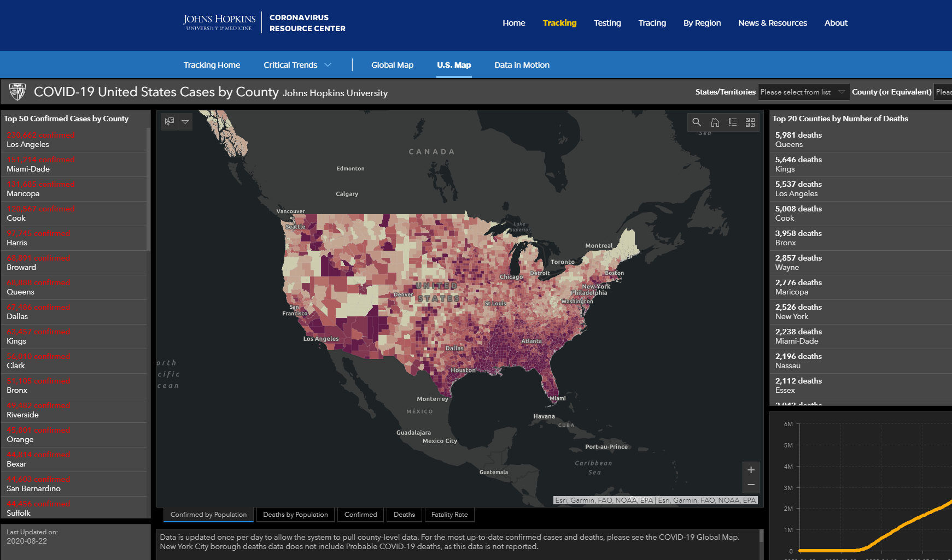Viewport: 952px width, 560px height.
Task: Expand the selection tool dropdown arrow
Action: (x=185, y=121)
